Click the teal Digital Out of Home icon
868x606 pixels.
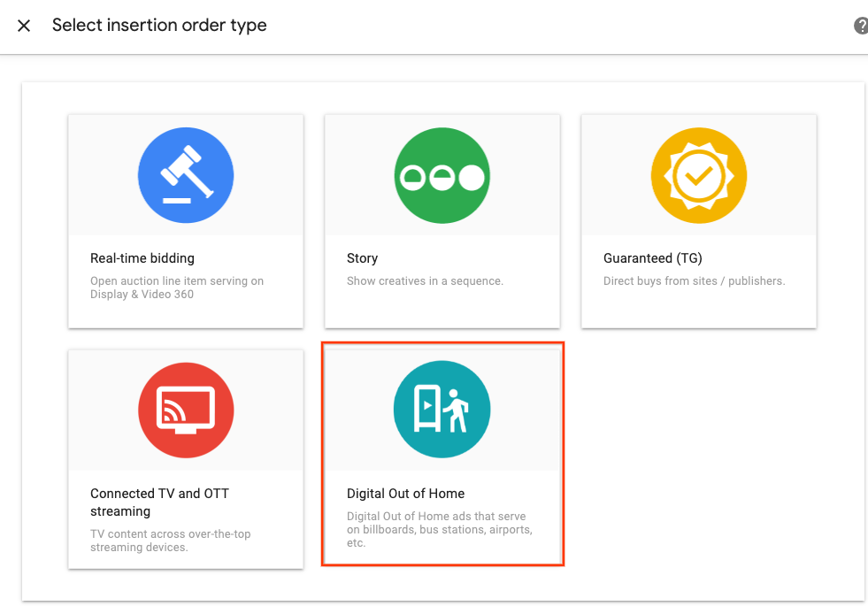pos(442,410)
